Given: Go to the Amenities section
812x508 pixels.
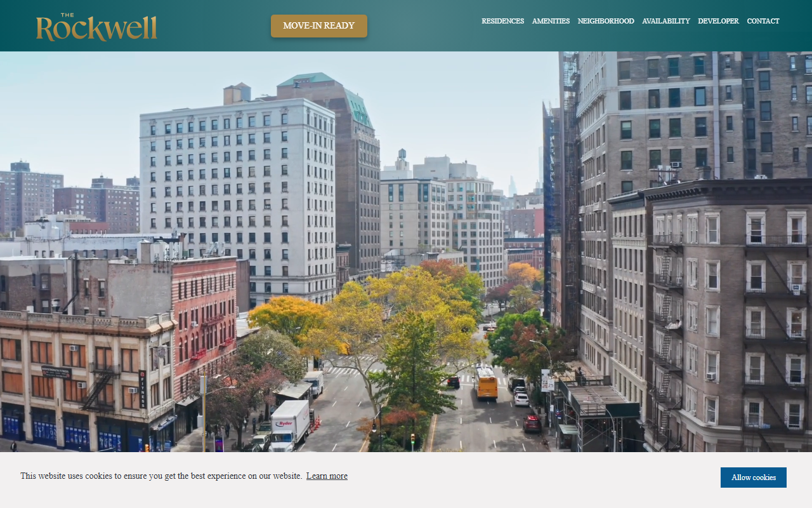Looking at the screenshot, I should click(551, 21).
